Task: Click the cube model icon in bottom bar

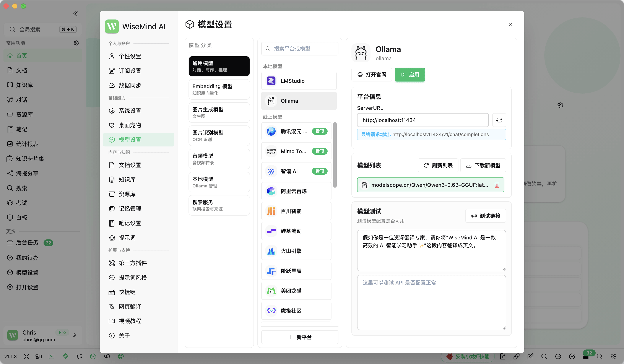Action: click(93, 356)
